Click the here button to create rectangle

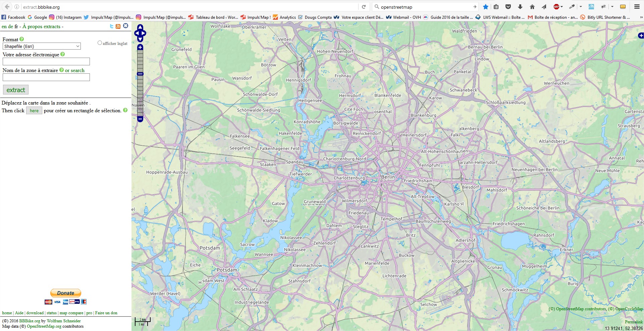[x=34, y=111]
